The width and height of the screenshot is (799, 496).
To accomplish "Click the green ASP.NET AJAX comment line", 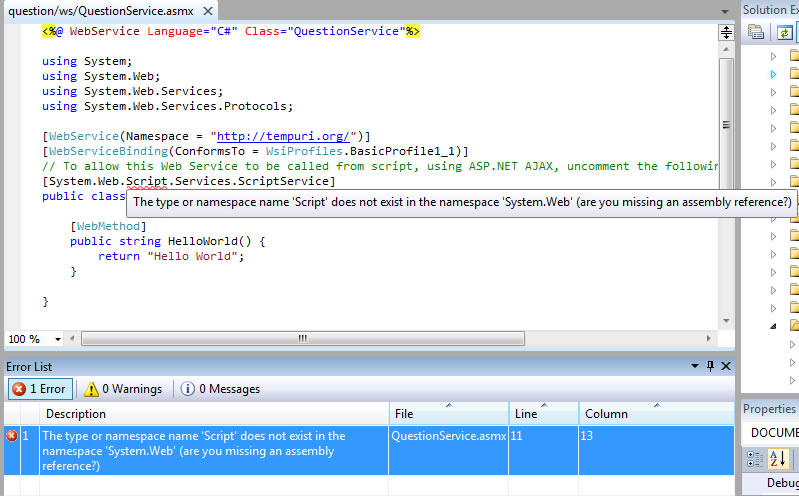I will pos(380,166).
